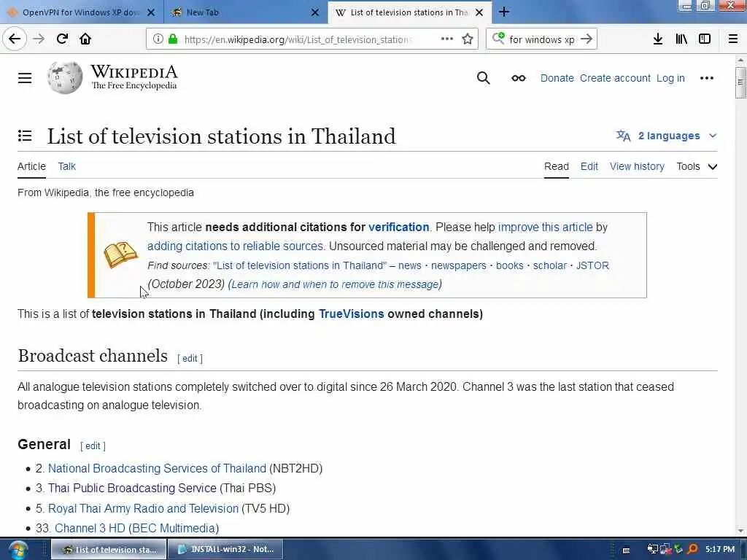Click the news source link

coord(410,265)
